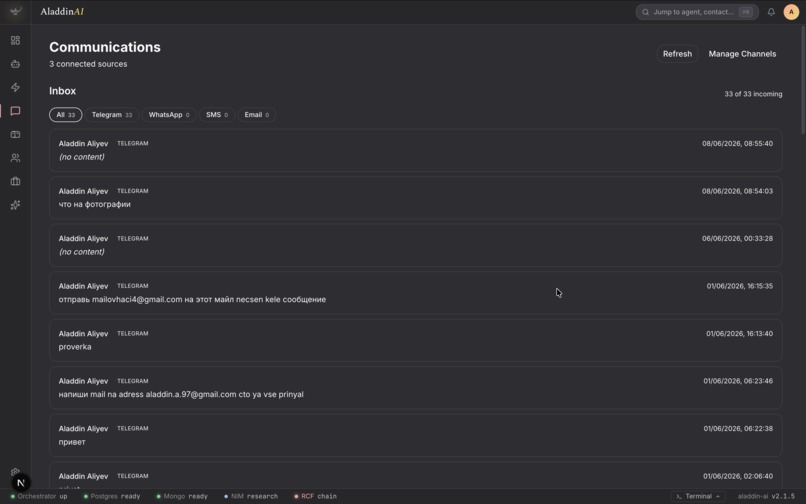Open the dashboard grid icon in sidebar
Screen dimensions: 806x504
[15, 40]
